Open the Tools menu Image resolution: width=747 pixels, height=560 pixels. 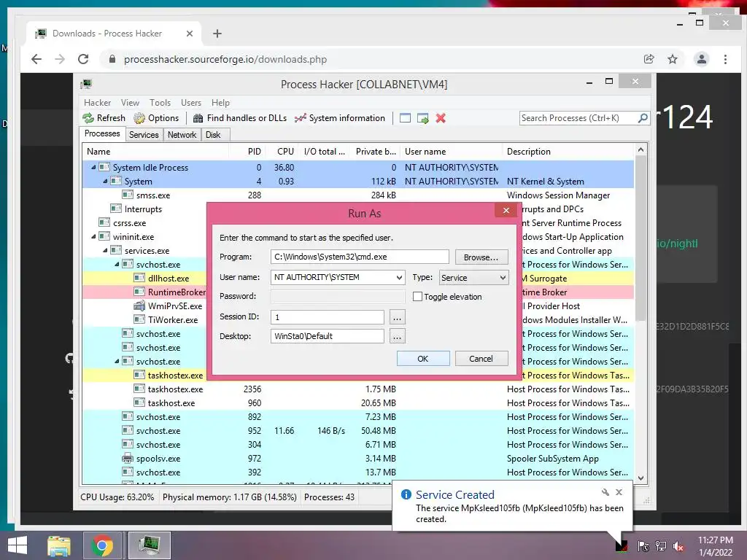point(160,102)
